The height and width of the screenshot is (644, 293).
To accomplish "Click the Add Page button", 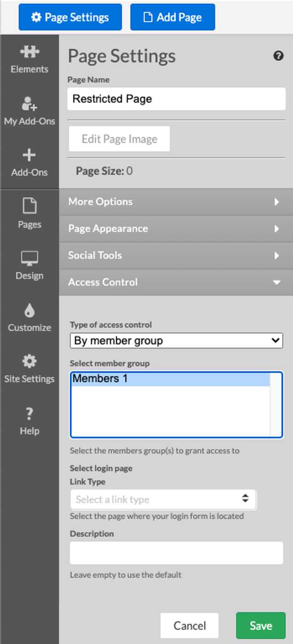I will (173, 17).
